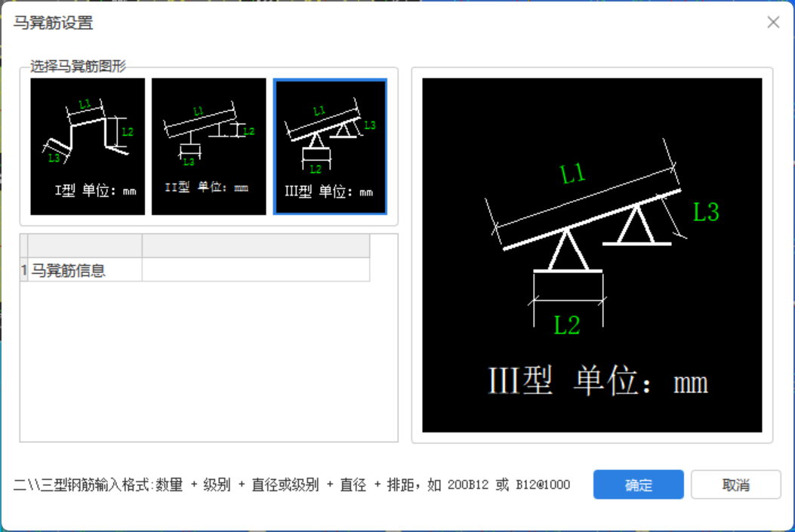Screen dimensions: 795x532
Task: Click the 马凳筋设置 dialog title
Action: coord(54,23)
